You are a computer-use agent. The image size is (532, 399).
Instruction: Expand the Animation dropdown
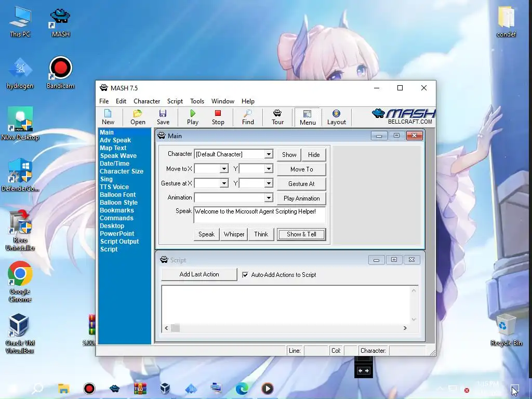[269, 197]
